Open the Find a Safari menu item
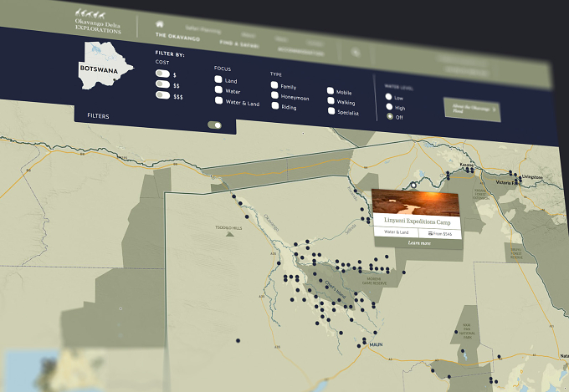This screenshot has width=569, height=392. point(239,44)
